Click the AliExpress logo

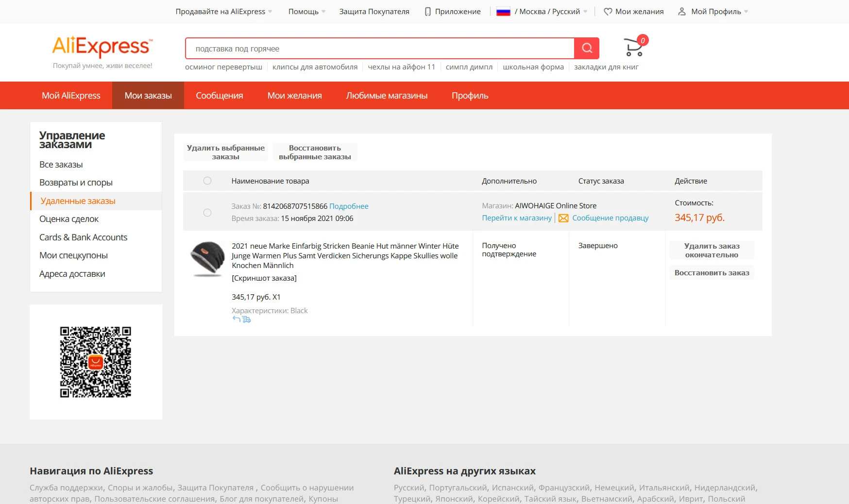coord(102,47)
